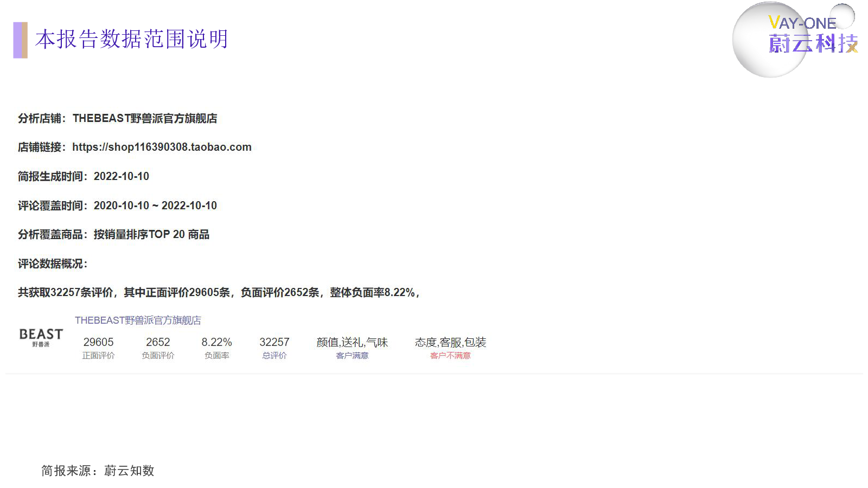The width and height of the screenshot is (868, 488).
Task: Click the 2652 negative review count
Action: pyautogui.click(x=158, y=342)
